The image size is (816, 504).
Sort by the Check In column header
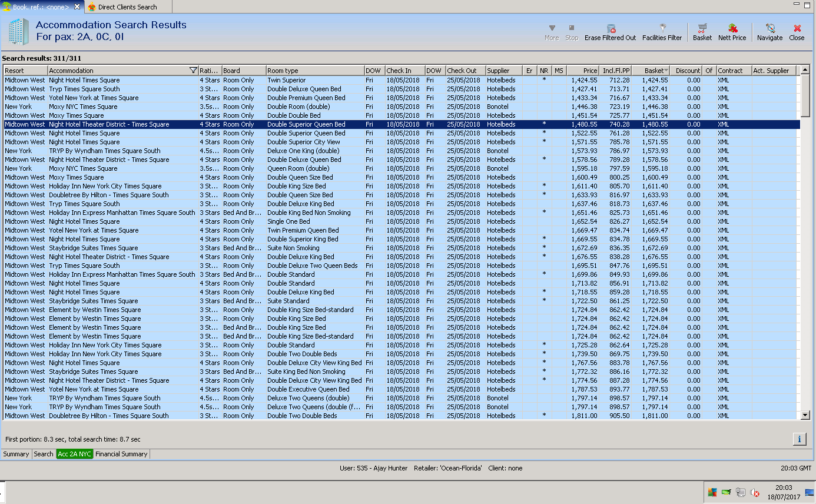405,71
